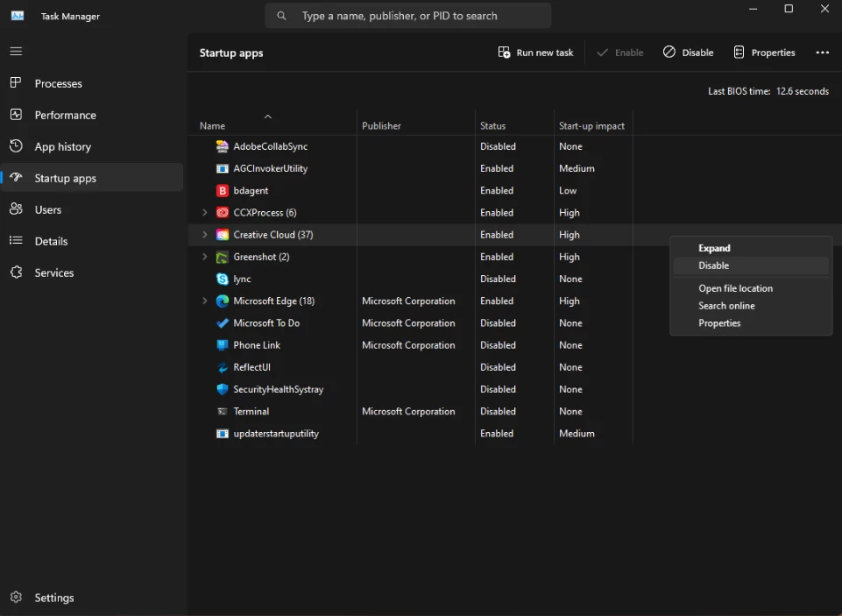Select the SecurityHealthSystray row name

click(x=278, y=389)
